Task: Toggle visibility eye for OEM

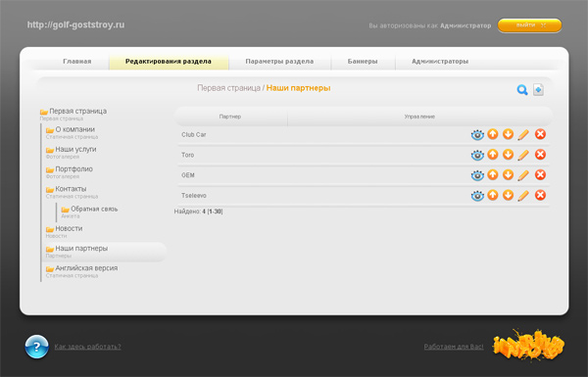Action: tap(477, 175)
